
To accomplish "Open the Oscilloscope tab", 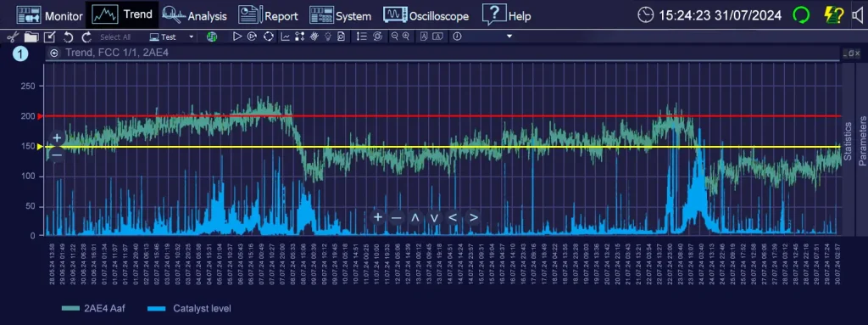I will (426, 15).
